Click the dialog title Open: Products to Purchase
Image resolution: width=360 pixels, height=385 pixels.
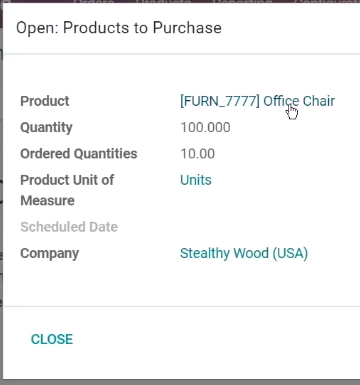tap(119, 28)
